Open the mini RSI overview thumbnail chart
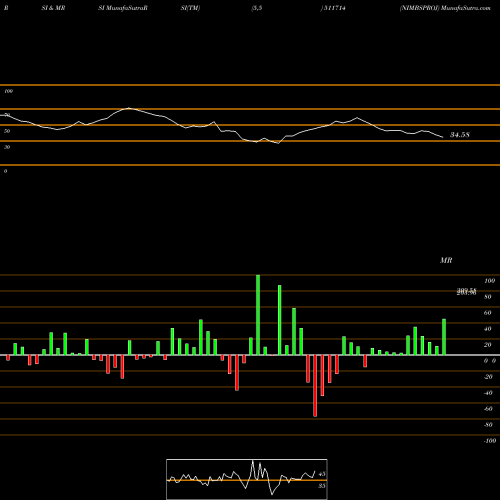Image resolution: width=500 pixels, height=500 pixels. pos(247,479)
